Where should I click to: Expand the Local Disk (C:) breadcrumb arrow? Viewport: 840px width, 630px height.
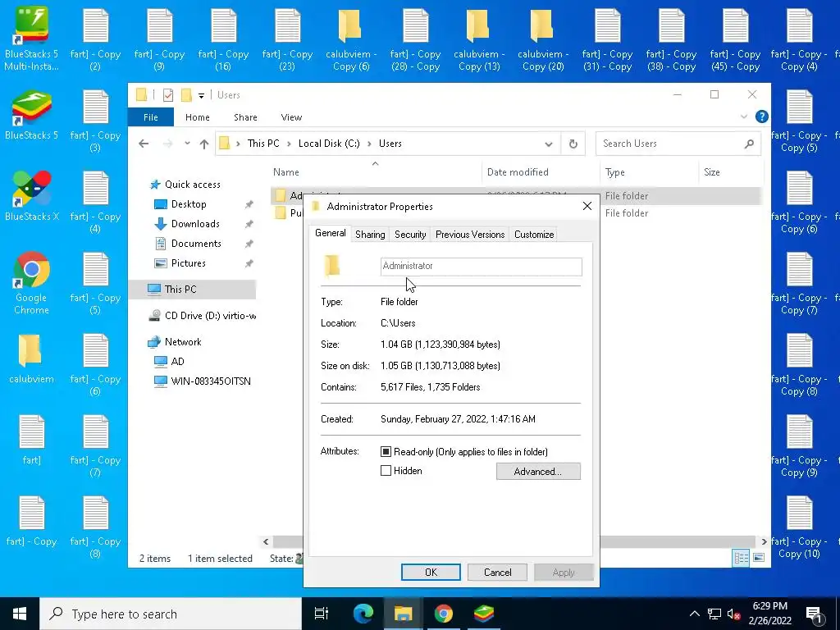(x=369, y=144)
